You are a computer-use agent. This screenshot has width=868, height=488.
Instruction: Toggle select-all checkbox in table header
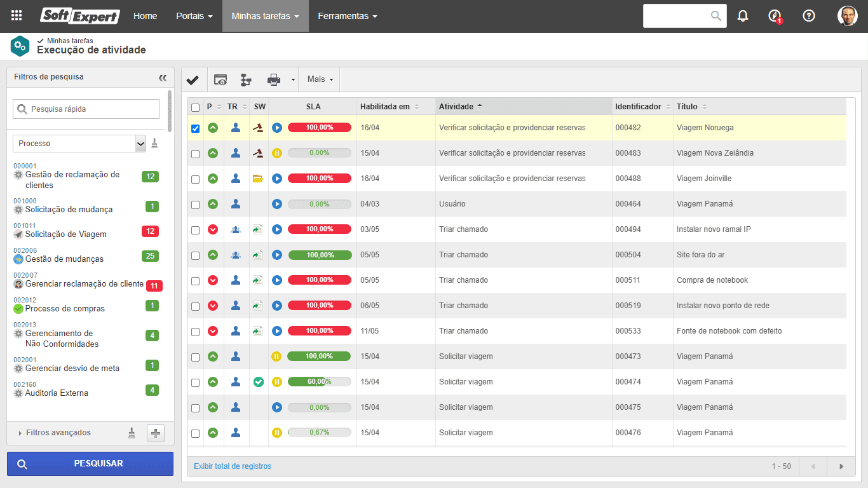[x=195, y=107]
